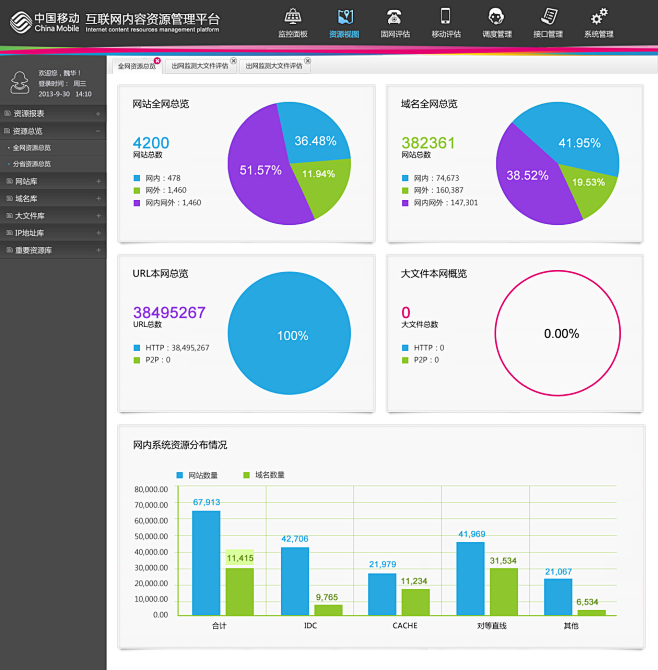Screen dimensions: 658x670
Task: Click the 382361 domain total number
Action: point(428,143)
